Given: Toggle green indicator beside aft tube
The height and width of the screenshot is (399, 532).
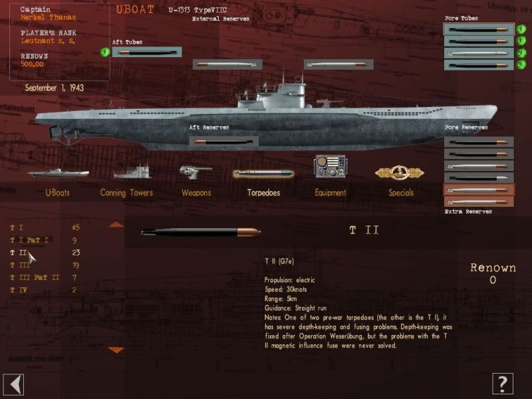Looking at the screenshot, I should [x=105, y=53].
